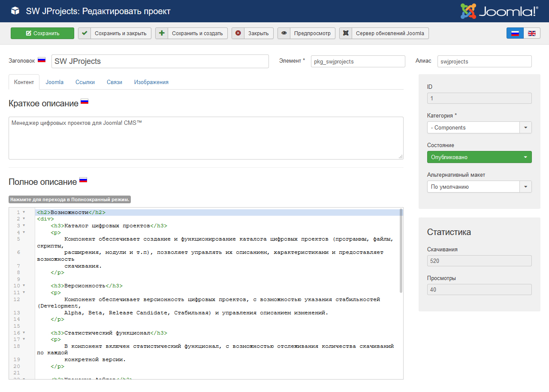This screenshot has width=549, height=392.
Task: Switch to the Ссылки tab
Action: click(85, 82)
